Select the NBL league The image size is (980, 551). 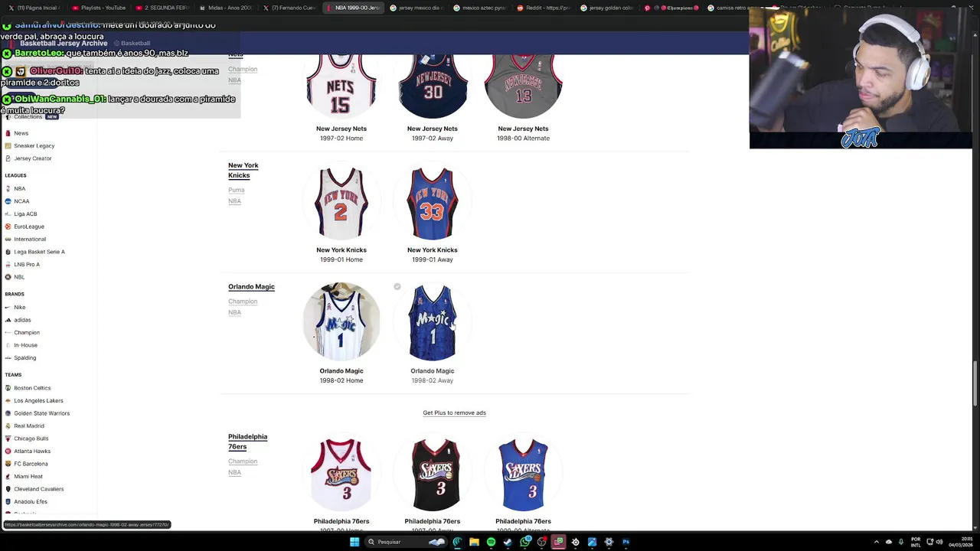[x=15, y=277]
